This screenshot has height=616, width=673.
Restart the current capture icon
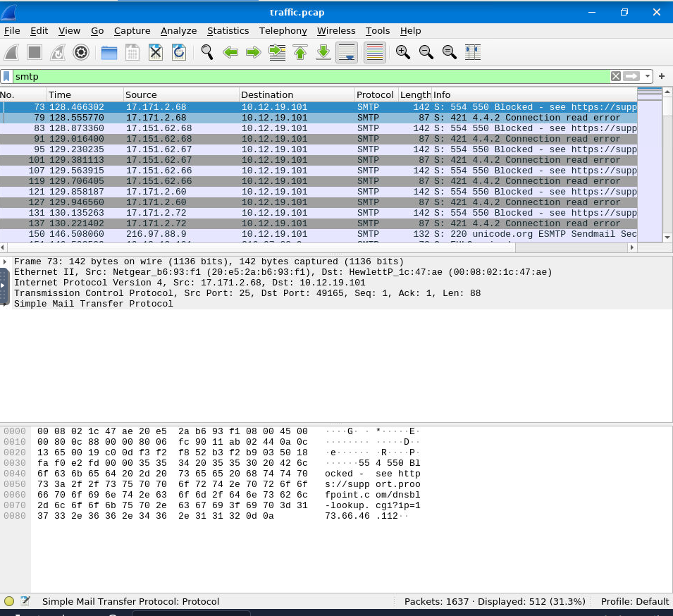pos(58,52)
